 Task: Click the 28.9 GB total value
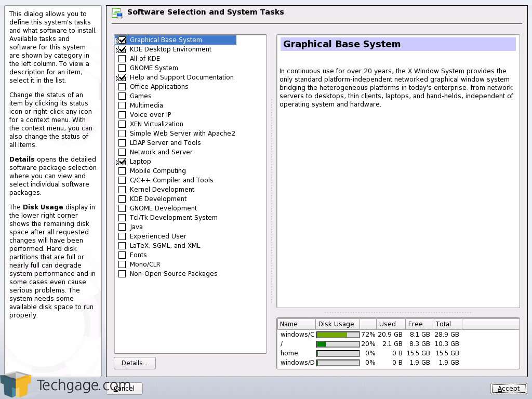pyautogui.click(x=447, y=335)
